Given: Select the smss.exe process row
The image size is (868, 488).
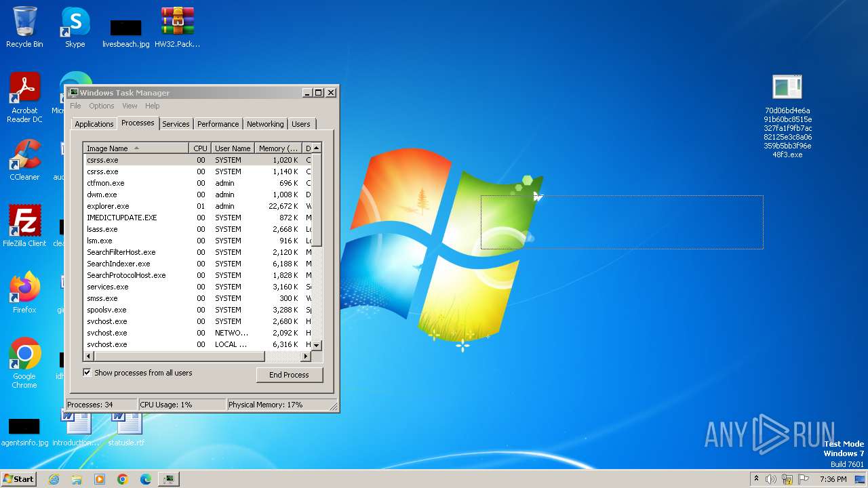Looking at the screenshot, I should pyautogui.click(x=197, y=298).
